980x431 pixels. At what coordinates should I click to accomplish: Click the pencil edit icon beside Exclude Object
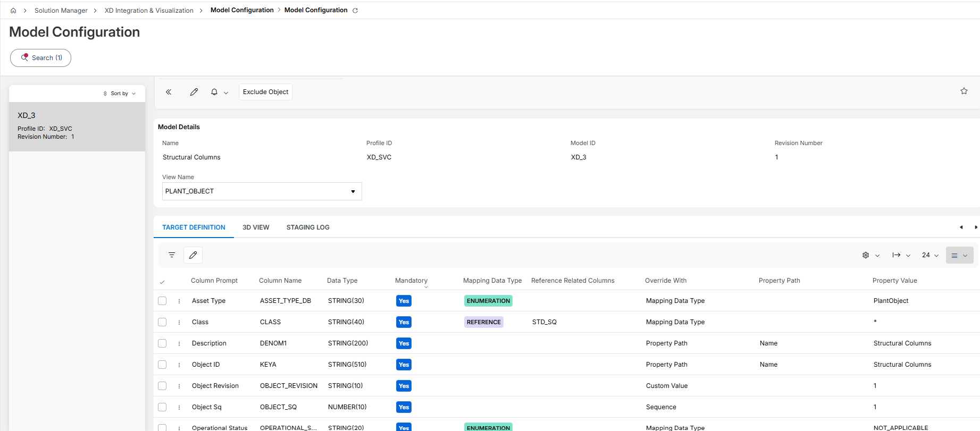pyautogui.click(x=194, y=92)
